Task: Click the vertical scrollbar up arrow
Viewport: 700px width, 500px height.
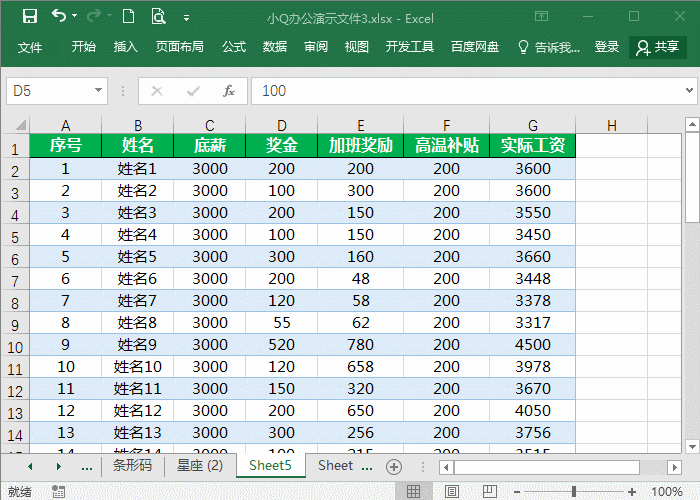Action: pyautogui.click(x=692, y=124)
